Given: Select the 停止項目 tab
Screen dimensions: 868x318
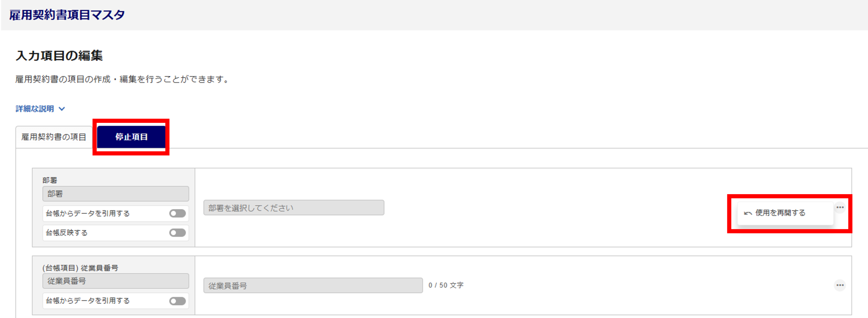Looking at the screenshot, I should pos(131,137).
